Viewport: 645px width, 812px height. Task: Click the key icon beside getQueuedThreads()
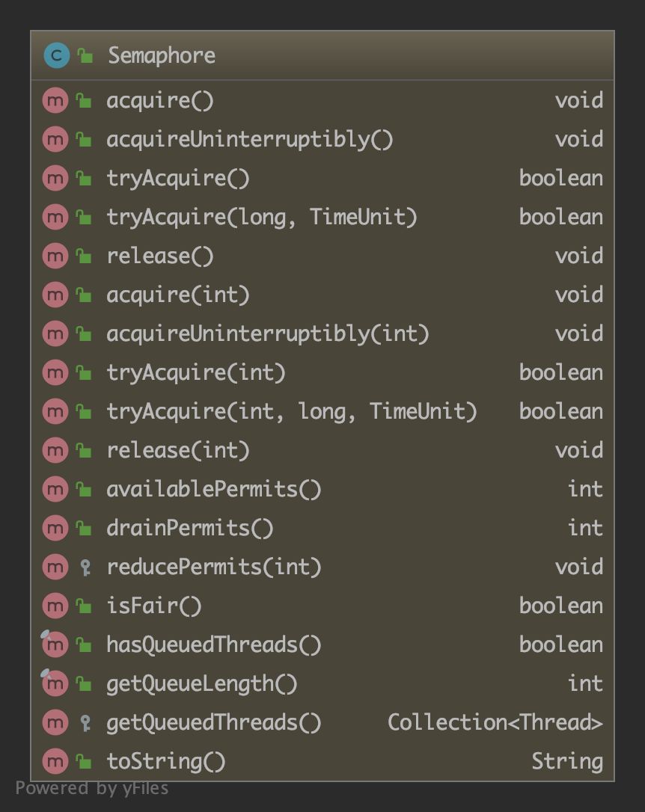pos(85,723)
